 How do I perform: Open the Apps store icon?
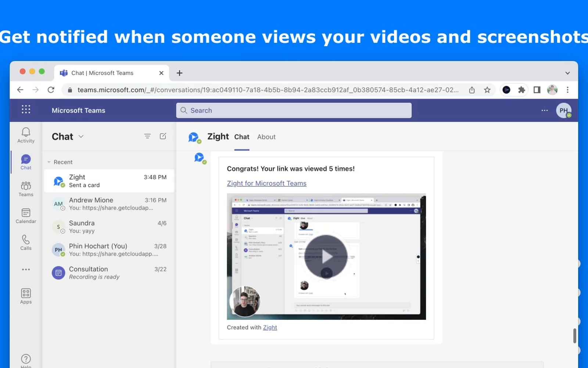click(26, 296)
